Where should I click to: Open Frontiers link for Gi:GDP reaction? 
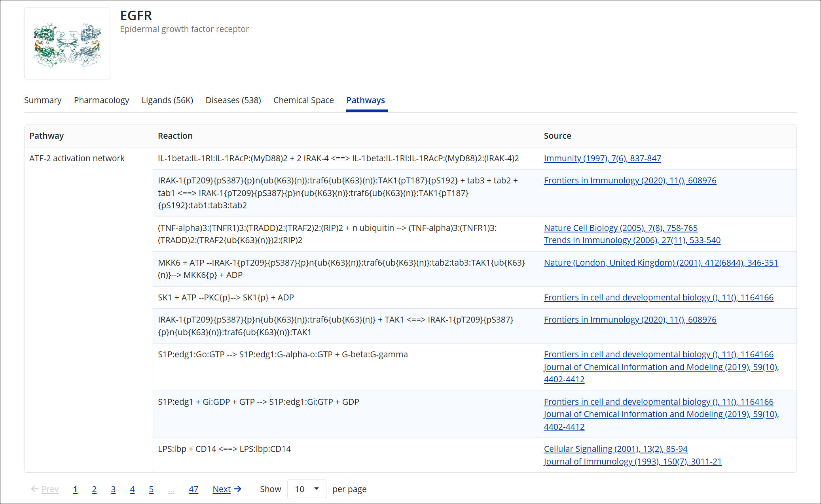pos(658,402)
